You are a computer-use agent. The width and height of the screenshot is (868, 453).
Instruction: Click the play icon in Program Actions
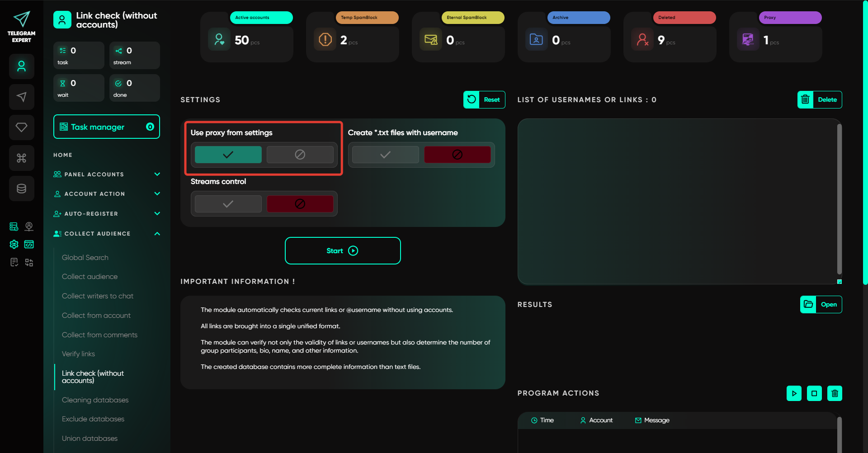coord(794,393)
